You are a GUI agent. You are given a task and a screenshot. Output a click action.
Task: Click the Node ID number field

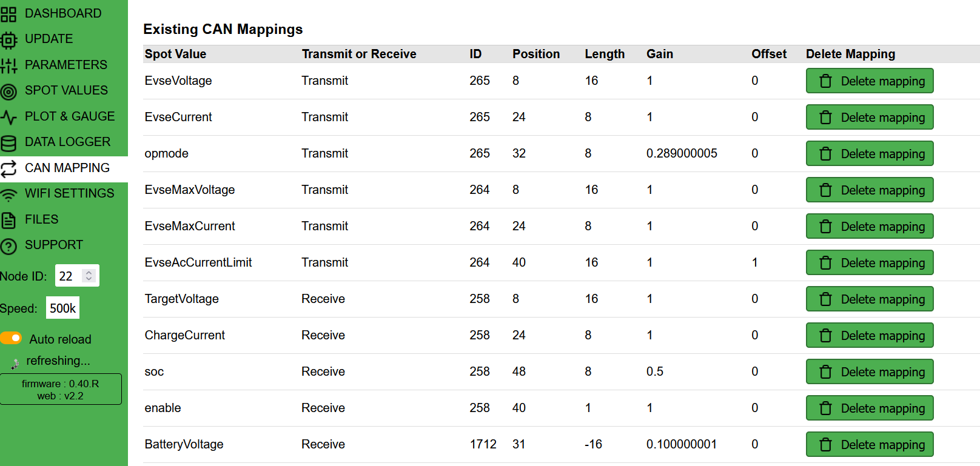(68, 276)
